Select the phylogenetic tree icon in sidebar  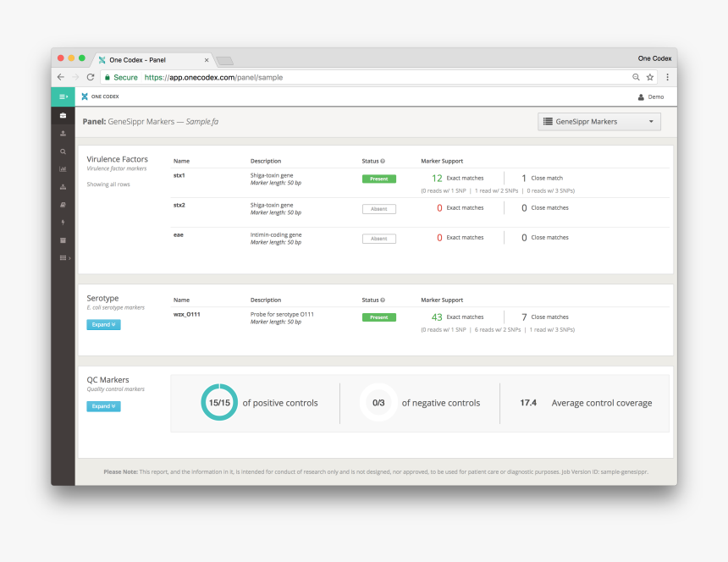point(63,186)
